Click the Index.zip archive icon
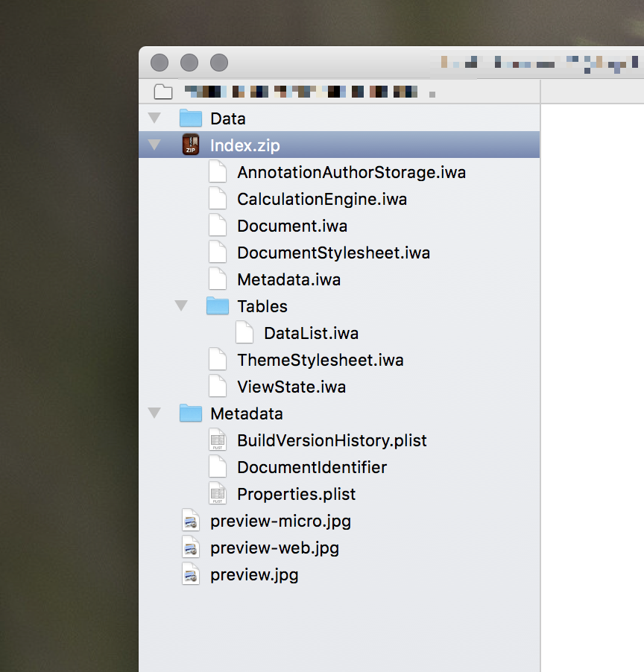Image resolution: width=644 pixels, height=672 pixels. pos(191,145)
